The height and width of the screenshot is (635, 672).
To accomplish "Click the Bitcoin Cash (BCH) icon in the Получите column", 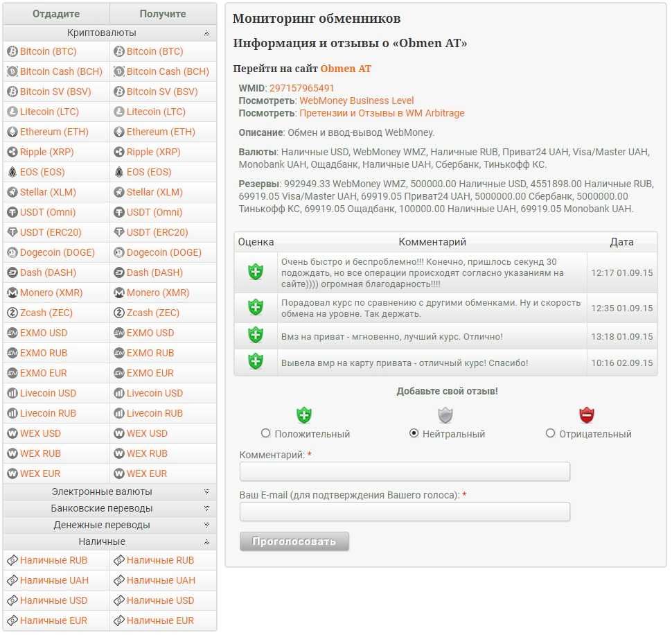I will pos(119,71).
